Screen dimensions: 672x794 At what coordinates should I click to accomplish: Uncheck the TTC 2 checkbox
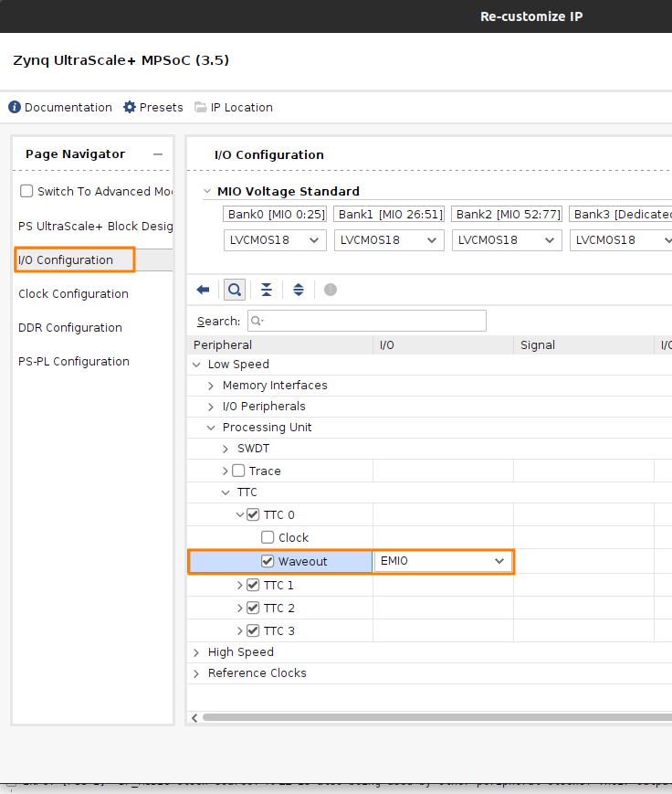pyautogui.click(x=253, y=608)
